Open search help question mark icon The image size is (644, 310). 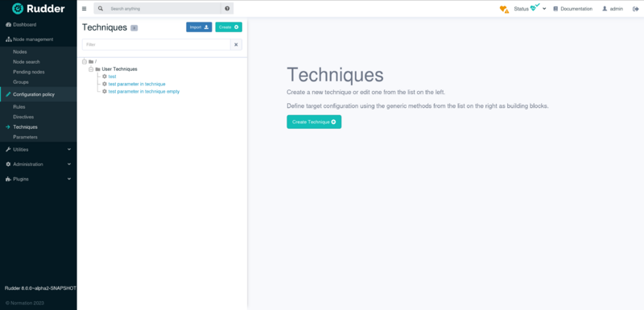(227, 9)
